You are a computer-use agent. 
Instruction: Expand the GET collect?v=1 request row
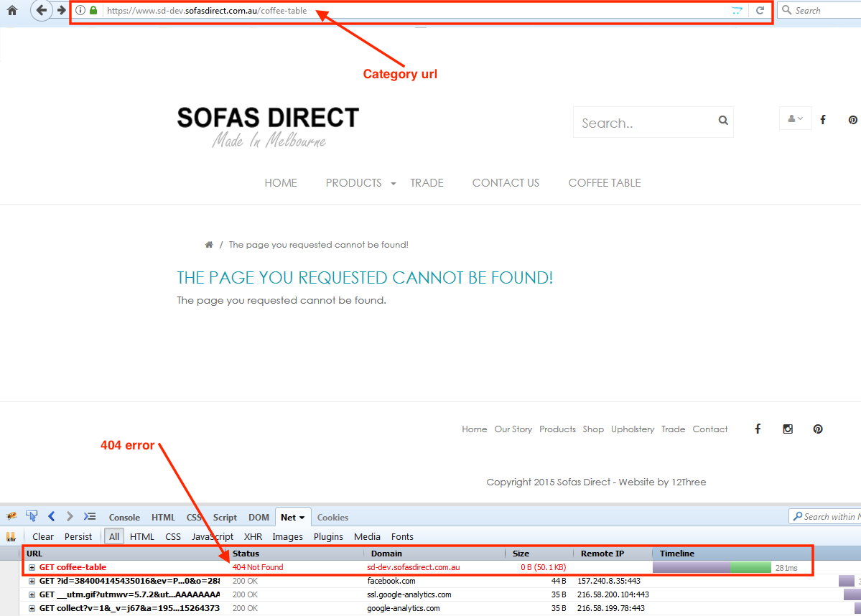pyautogui.click(x=32, y=609)
